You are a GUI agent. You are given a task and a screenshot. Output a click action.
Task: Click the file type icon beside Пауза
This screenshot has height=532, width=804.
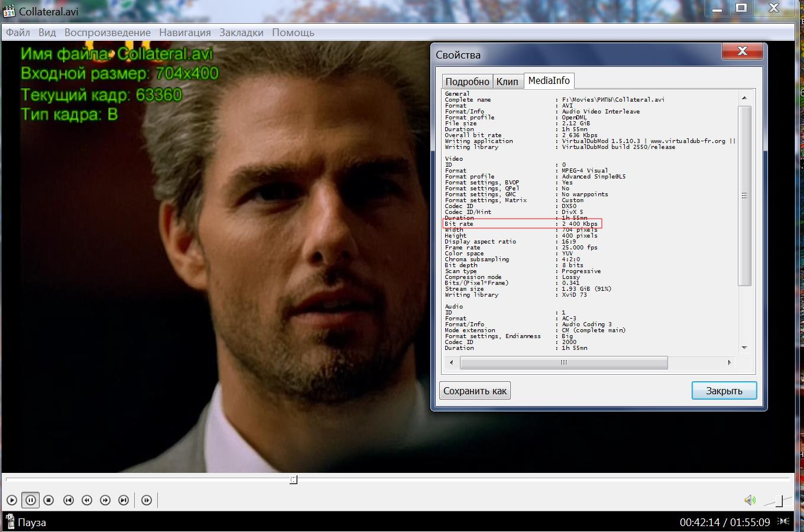9,522
